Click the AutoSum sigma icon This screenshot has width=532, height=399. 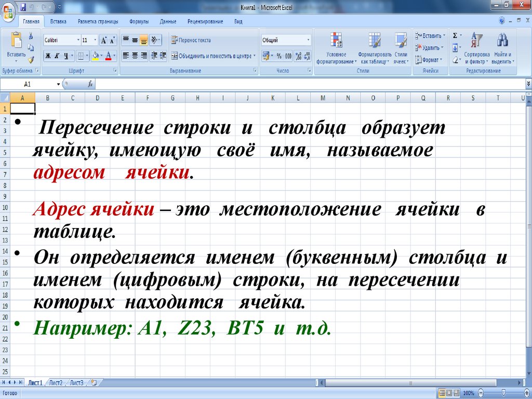(x=455, y=36)
